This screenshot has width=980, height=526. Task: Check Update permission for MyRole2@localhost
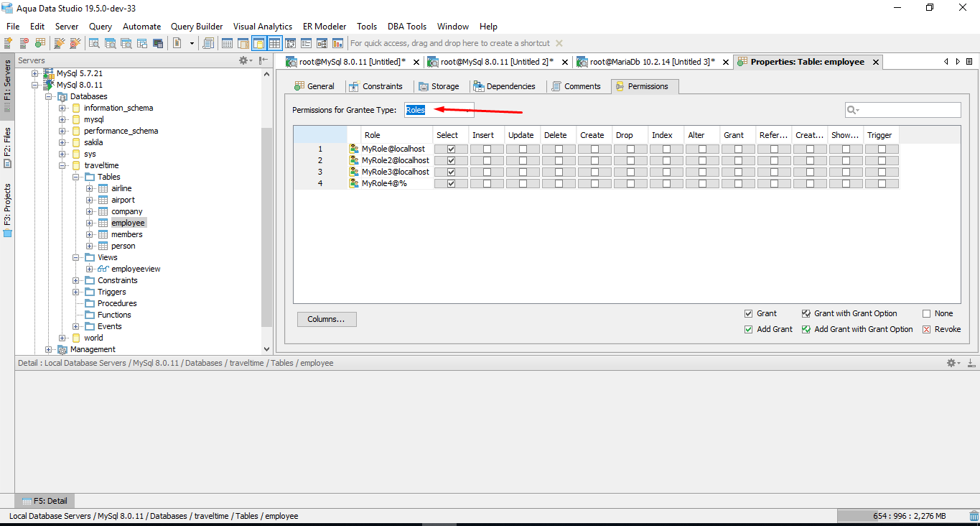coord(523,160)
